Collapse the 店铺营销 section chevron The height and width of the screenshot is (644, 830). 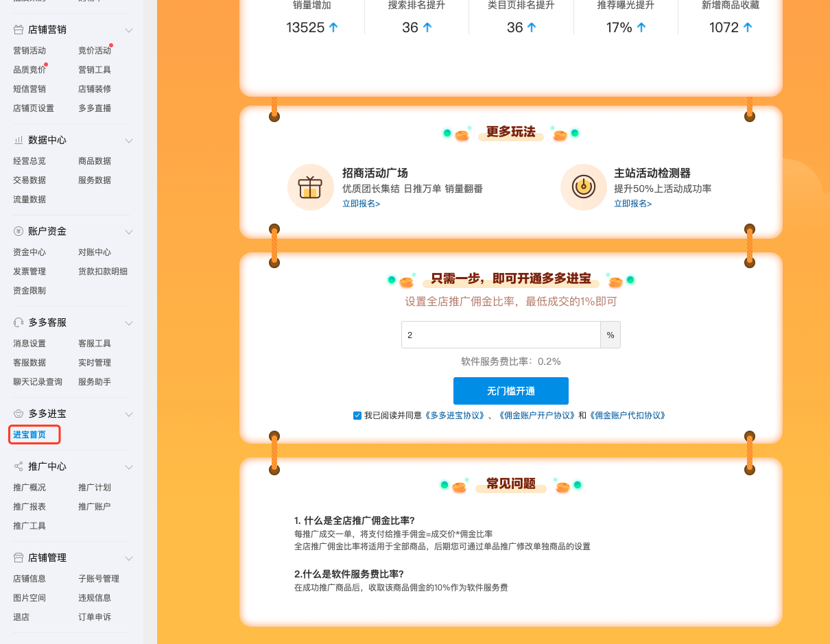pos(129,31)
